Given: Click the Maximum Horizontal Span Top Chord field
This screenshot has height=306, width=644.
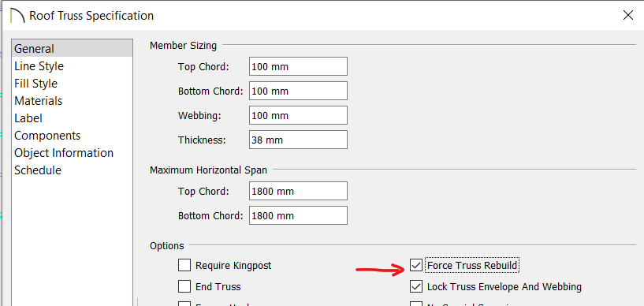Looking at the screenshot, I should (x=298, y=191).
